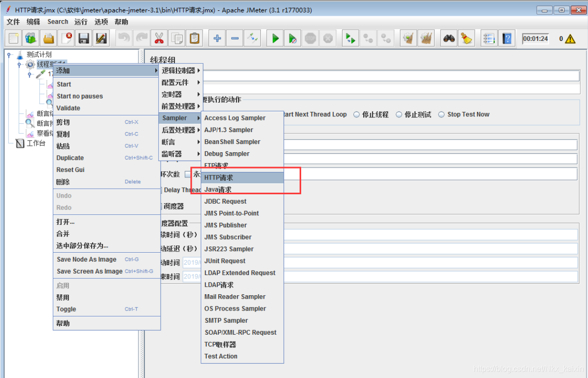588x378 pixels.
Task: Click the 线程组 name input field
Action: pos(391,76)
